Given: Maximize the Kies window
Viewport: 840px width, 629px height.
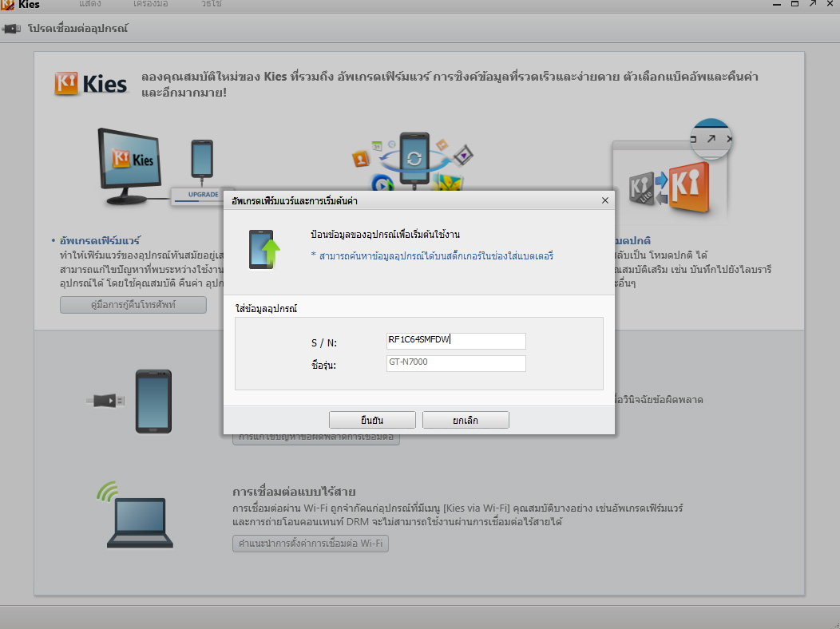Looking at the screenshot, I should click(x=795, y=4).
